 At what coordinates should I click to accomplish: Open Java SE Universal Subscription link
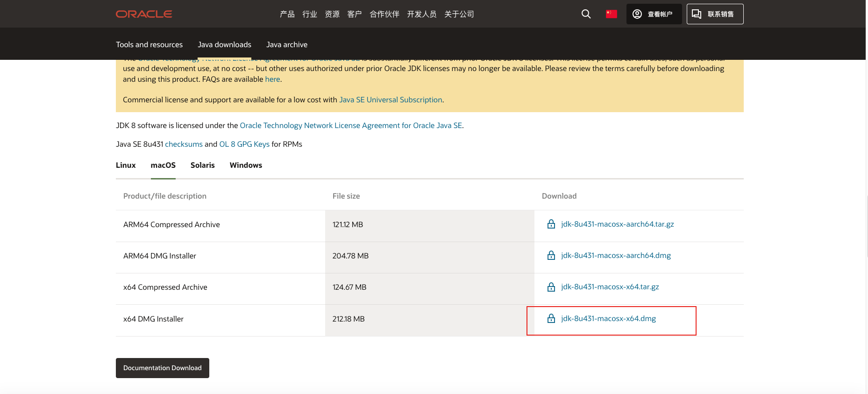point(391,100)
